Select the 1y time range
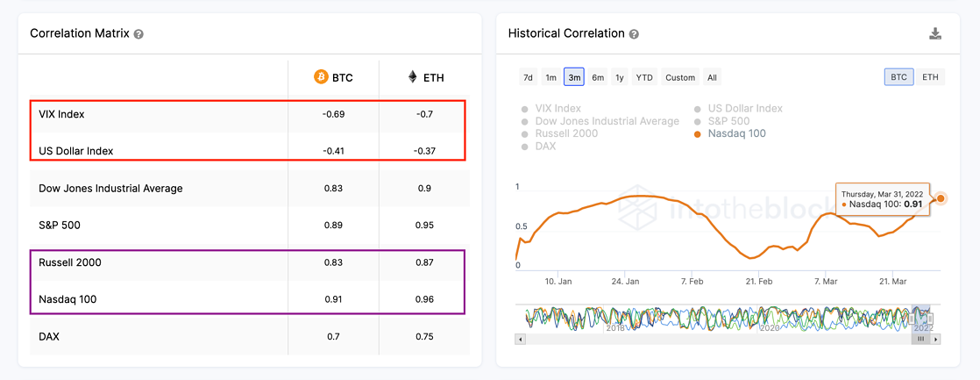980x380 pixels. click(620, 77)
